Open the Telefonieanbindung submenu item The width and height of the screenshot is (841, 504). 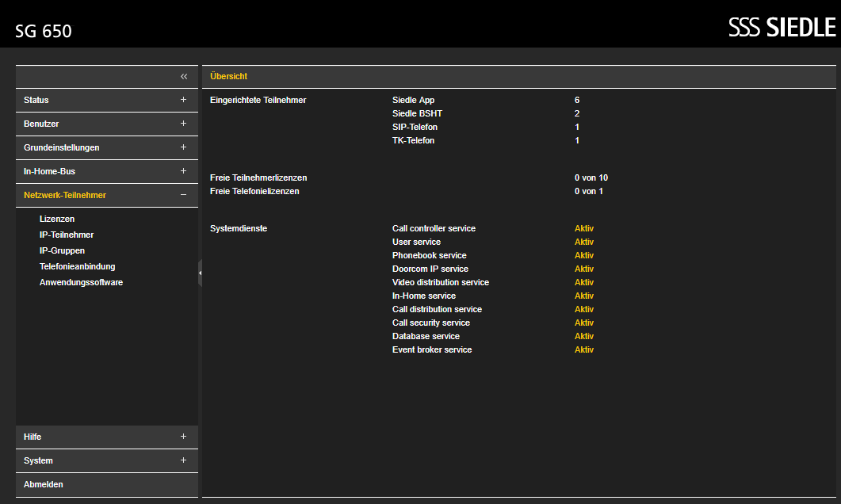tap(77, 266)
